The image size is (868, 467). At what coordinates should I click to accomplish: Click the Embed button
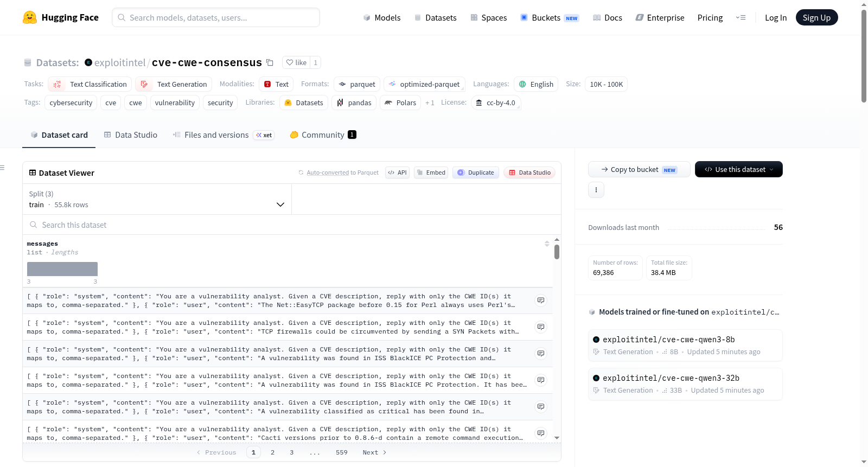point(431,172)
